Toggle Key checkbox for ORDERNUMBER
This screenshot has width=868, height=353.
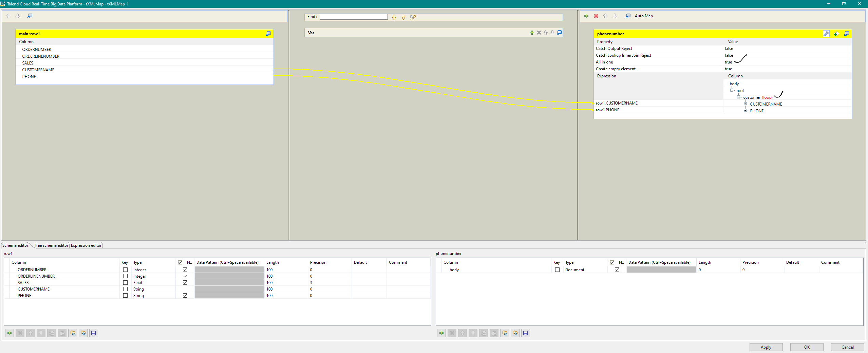click(x=125, y=270)
